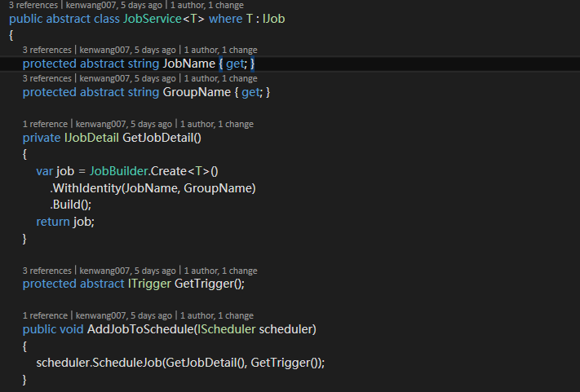Open '1 author, 1 change' above abstract GetTrigger
The width and height of the screenshot is (580, 392).
pos(220,271)
